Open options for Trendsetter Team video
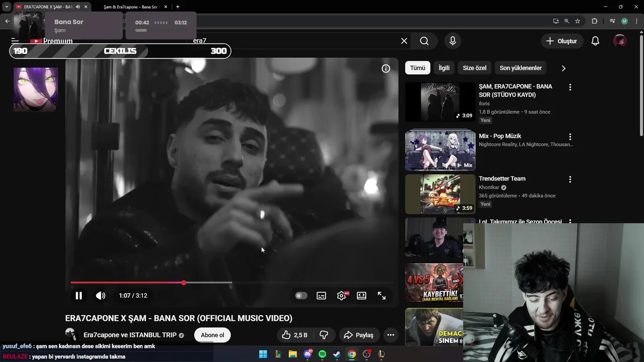Image resolution: width=644 pixels, height=362 pixels. tap(570, 179)
